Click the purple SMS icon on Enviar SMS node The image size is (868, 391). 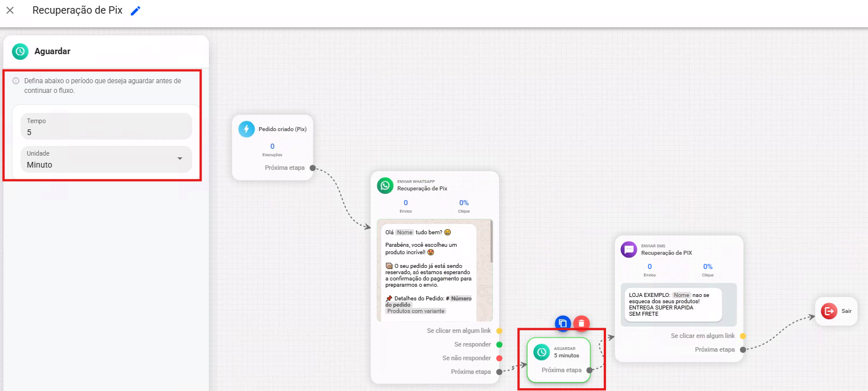click(629, 250)
